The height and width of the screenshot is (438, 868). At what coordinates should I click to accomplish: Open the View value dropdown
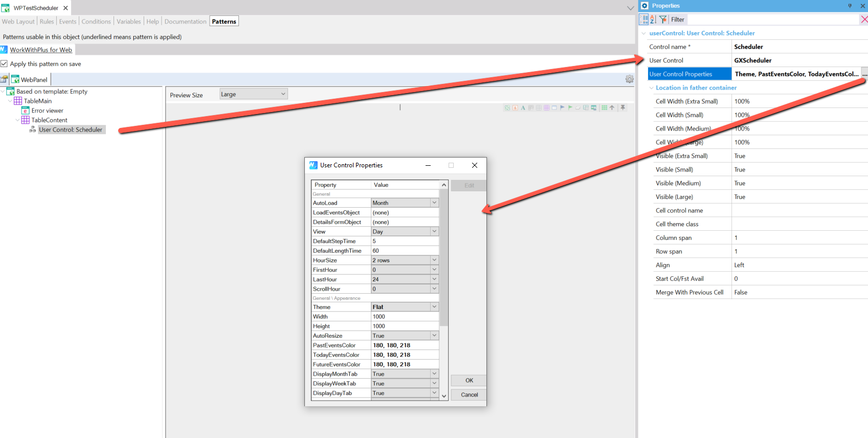[x=434, y=231]
